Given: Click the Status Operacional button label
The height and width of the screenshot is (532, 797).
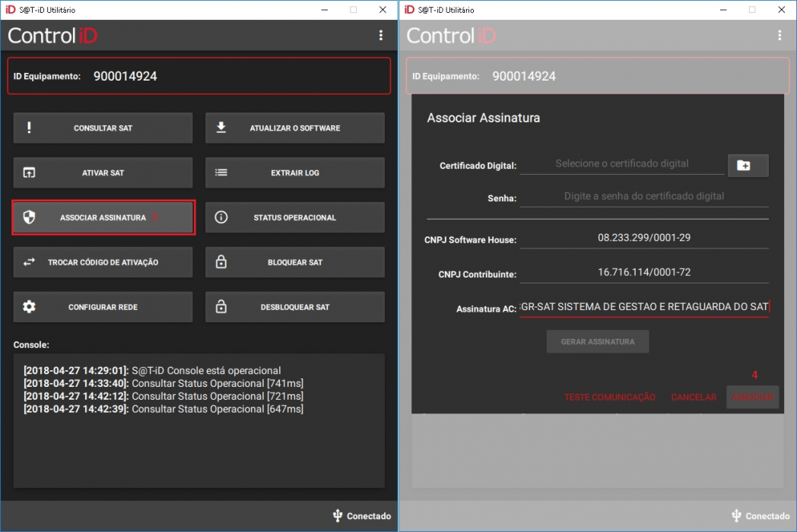Looking at the screenshot, I should tap(295, 217).
